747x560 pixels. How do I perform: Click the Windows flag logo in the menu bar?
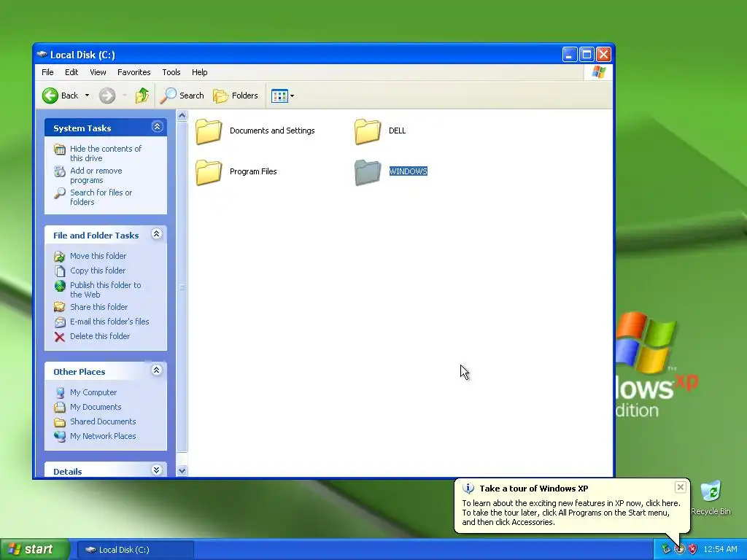pyautogui.click(x=598, y=72)
